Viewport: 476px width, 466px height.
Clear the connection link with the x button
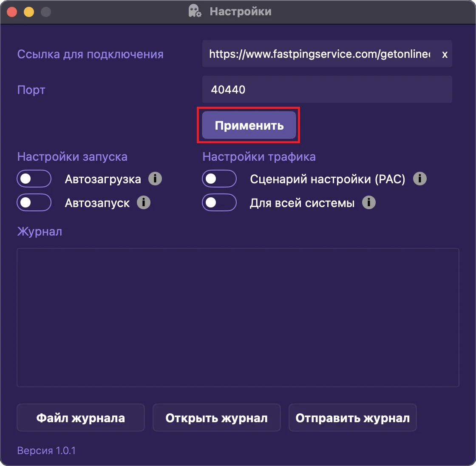(x=445, y=54)
